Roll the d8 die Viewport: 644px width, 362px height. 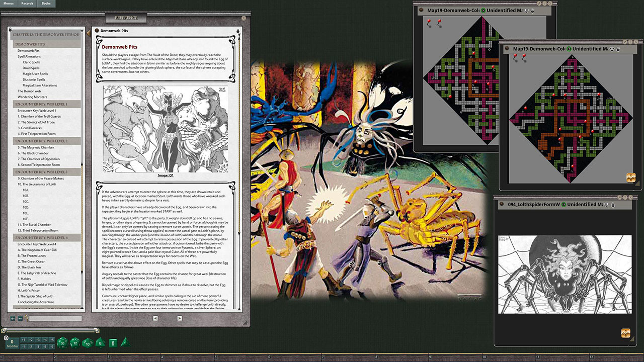[x=100, y=343]
